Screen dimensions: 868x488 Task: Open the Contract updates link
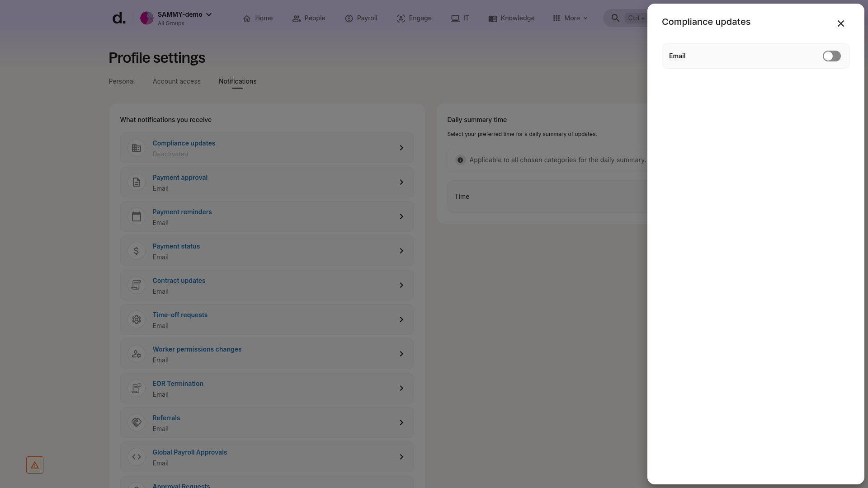pos(179,281)
